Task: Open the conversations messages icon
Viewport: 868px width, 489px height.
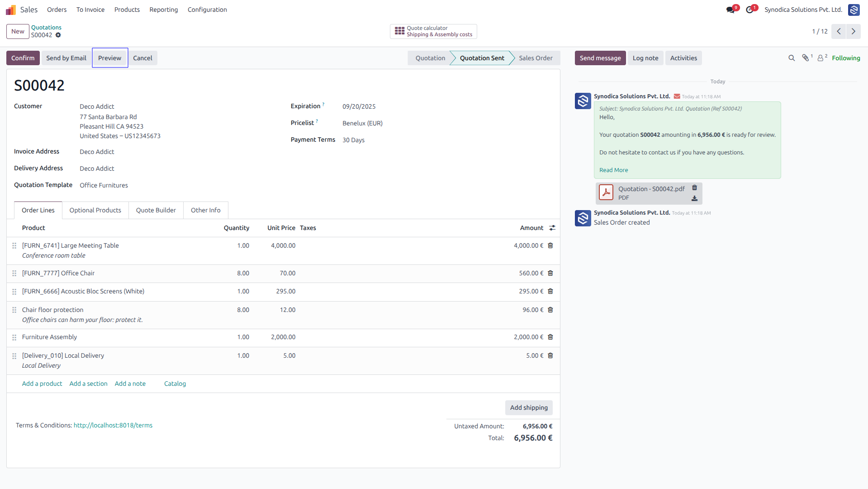Action: 730,10
